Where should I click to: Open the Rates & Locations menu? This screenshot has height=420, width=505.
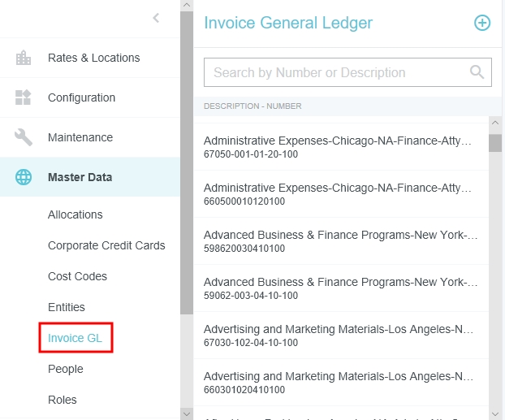coord(93,58)
